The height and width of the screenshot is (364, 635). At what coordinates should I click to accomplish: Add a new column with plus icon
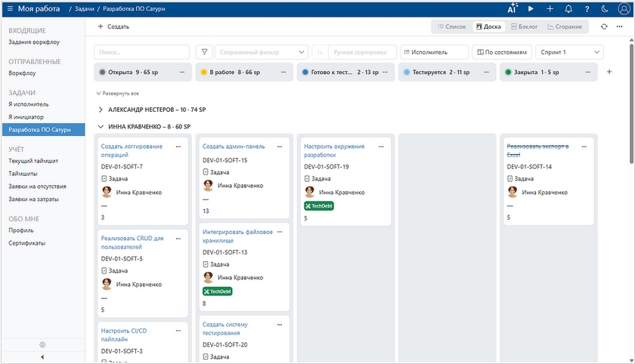[x=610, y=72]
